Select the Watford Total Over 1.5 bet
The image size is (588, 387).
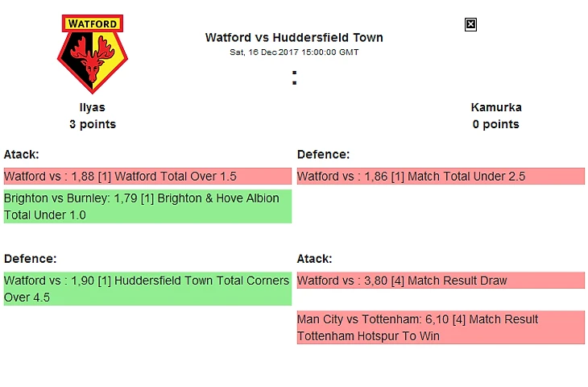point(147,176)
